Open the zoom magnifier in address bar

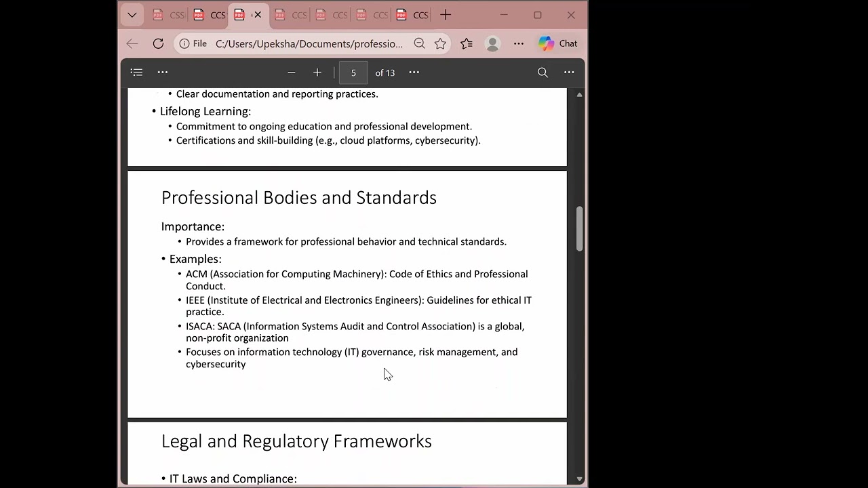pyautogui.click(x=420, y=43)
